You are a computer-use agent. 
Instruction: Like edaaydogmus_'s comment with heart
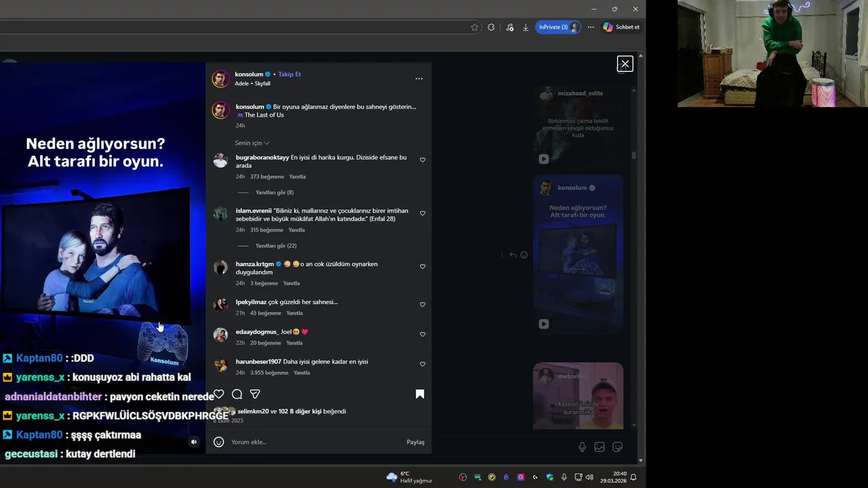click(422, 334)
